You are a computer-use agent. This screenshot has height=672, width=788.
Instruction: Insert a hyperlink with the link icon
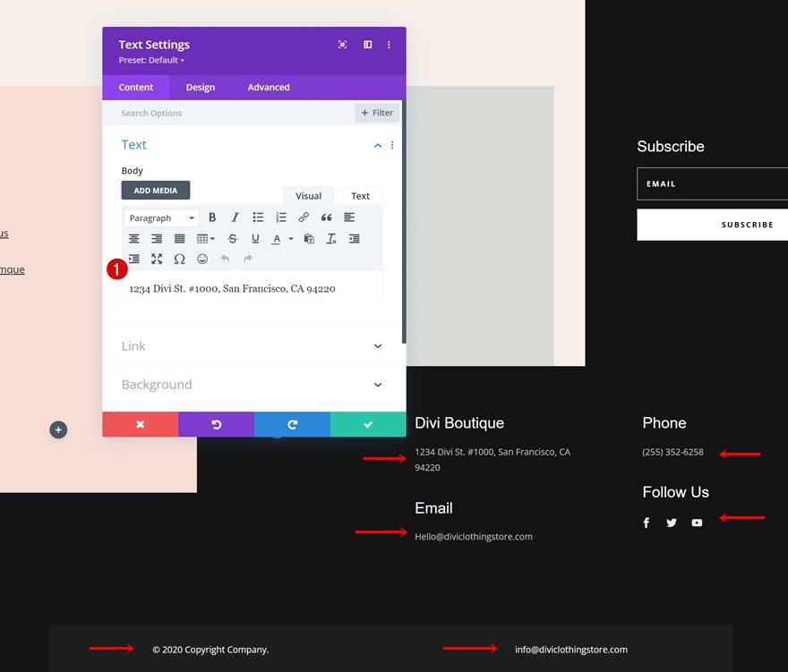point(304,217)
